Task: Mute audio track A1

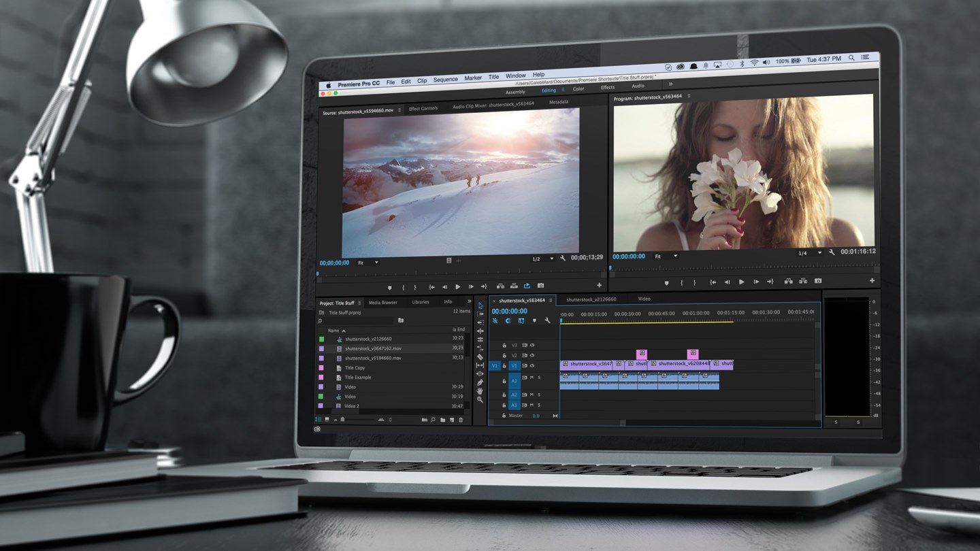Action: coord(532,378)
